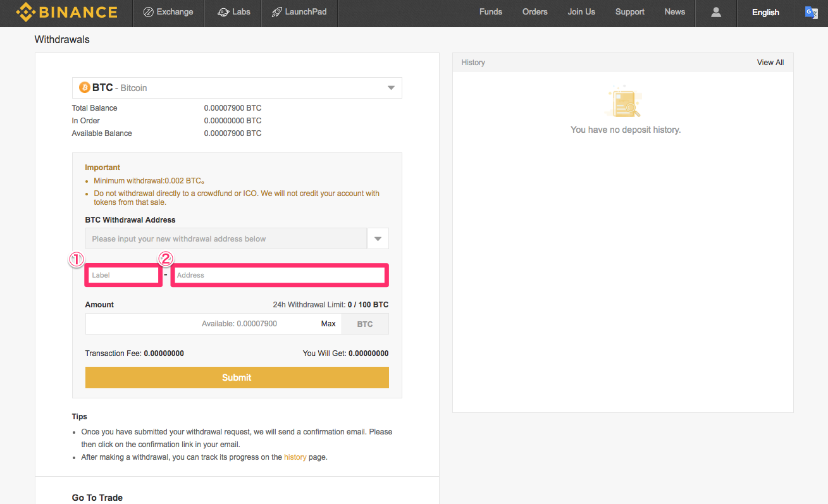This screenshot has width=828, height=504.
Task: Expand saved withdrawal address dropdown arrow
Action: click(378, 239)
